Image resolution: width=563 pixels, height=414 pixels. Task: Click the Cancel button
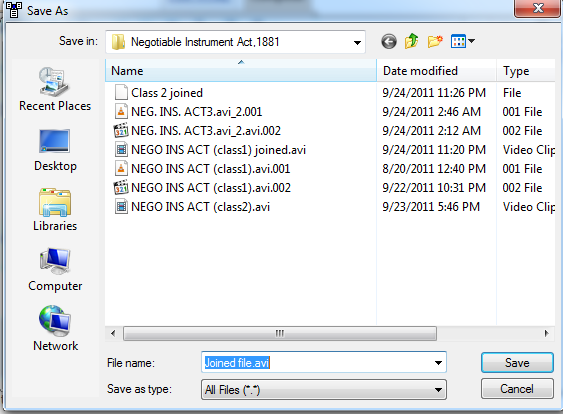517,389
